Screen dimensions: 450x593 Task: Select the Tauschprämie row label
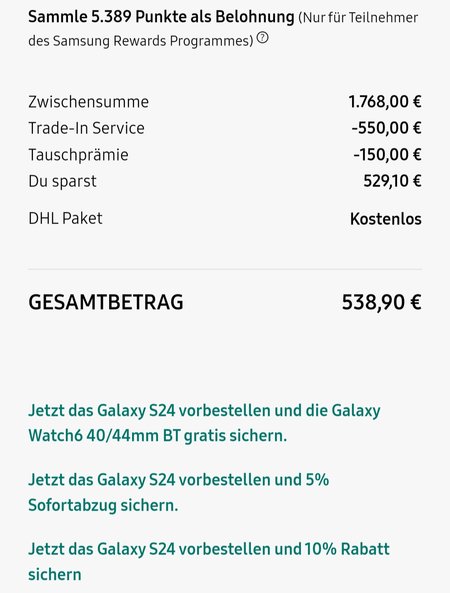pyautogui.click(x=78, y=155)
